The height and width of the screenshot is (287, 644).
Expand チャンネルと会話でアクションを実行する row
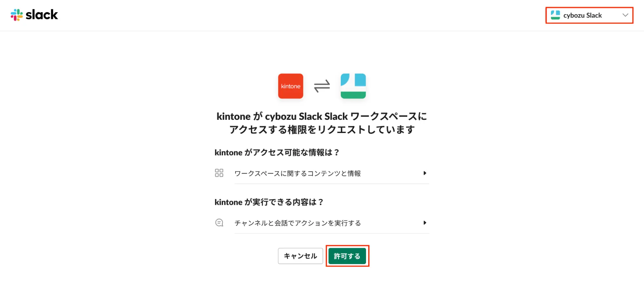[x=322, y=223]
